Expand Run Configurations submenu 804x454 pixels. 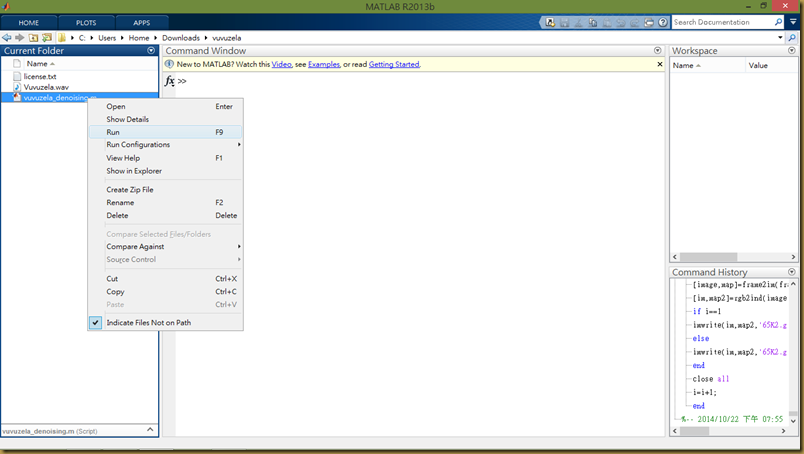239,145
